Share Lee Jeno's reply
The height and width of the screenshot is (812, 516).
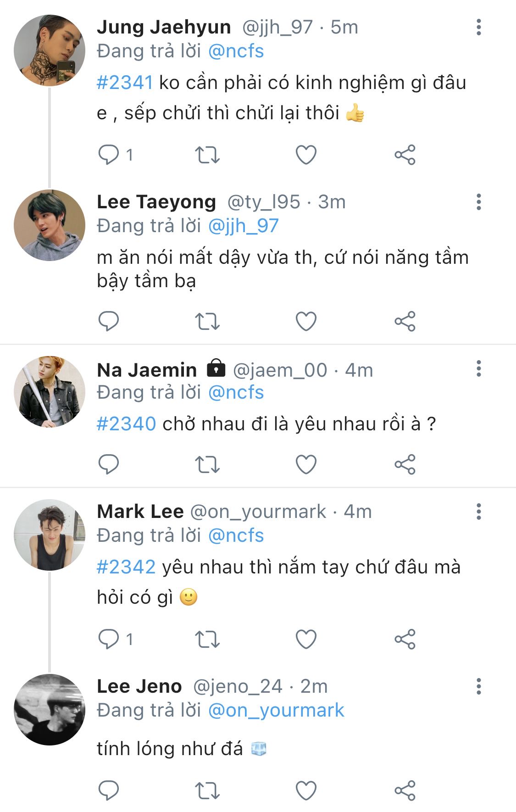tap(405, 790)
